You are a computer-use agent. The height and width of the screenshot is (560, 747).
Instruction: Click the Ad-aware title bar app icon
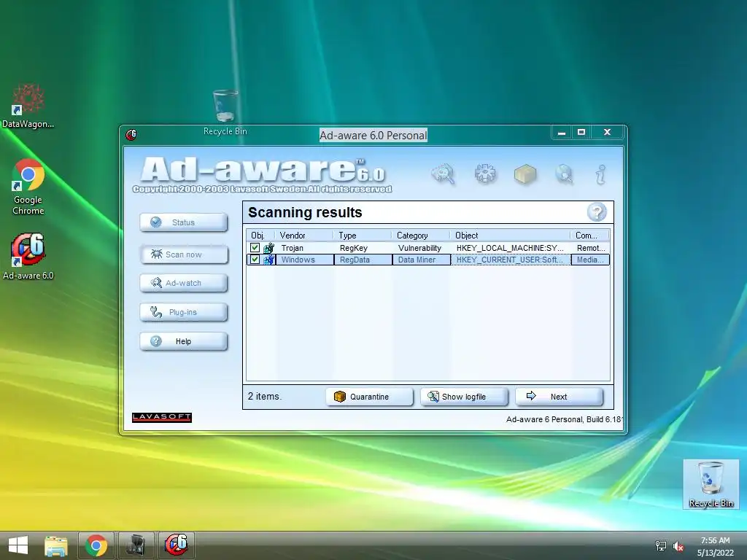(131, 135)
